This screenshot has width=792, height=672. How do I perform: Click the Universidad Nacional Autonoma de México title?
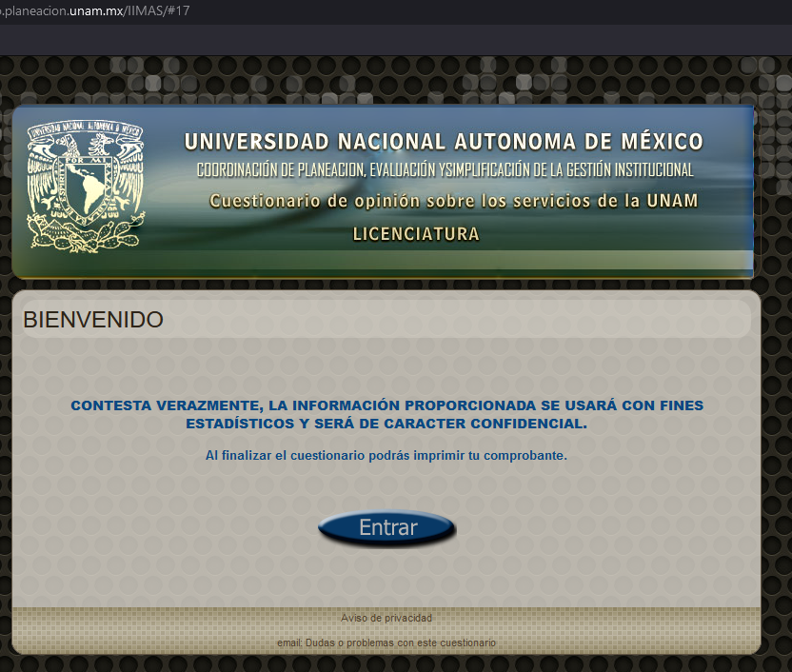click(444, 142)
